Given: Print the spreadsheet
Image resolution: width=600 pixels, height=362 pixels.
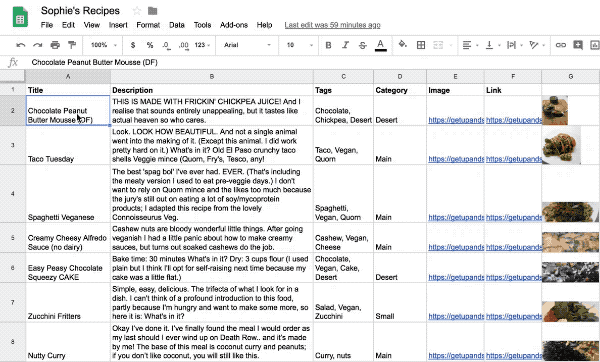Looking at the screenshot, I should click(x=55, y=45).
